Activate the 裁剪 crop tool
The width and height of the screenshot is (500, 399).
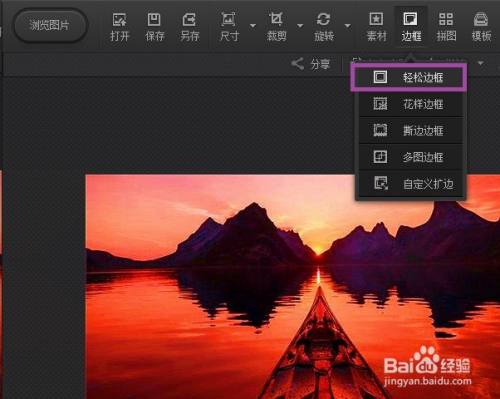(276, 27)
